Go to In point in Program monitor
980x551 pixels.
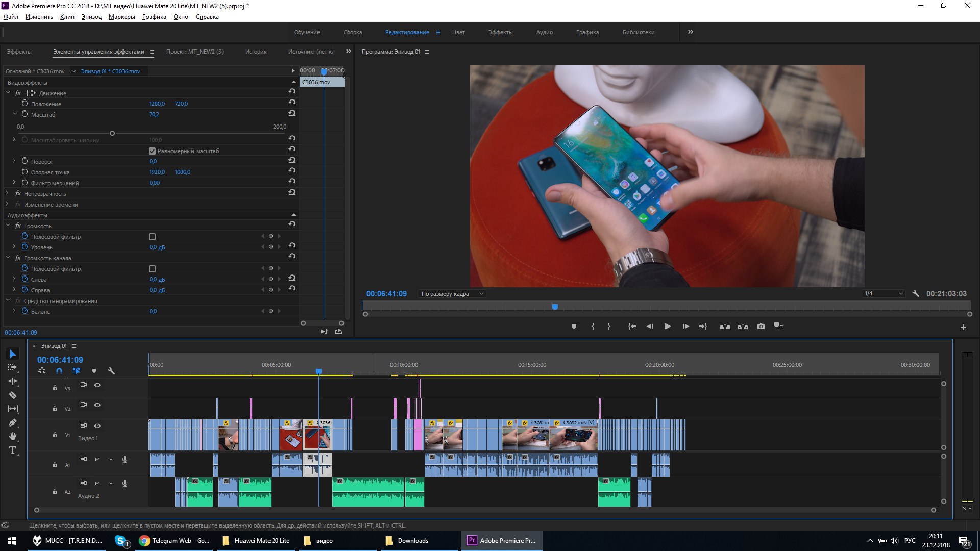pyautogui.click(x=632, y=327)
